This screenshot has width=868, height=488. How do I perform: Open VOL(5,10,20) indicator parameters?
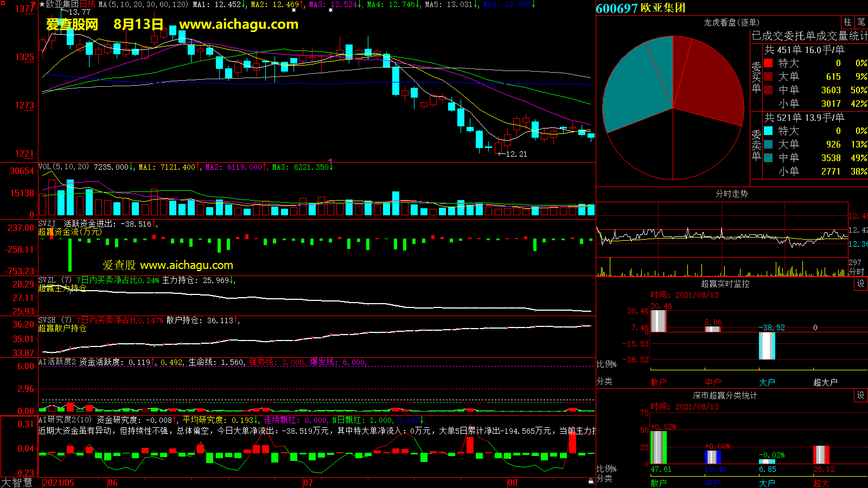63,167
